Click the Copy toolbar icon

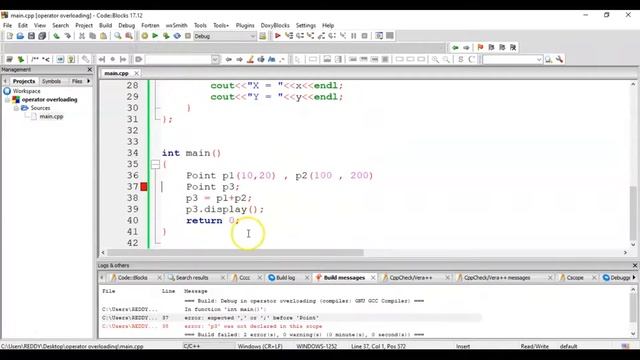pyautogui.click(x=93, y=36)
